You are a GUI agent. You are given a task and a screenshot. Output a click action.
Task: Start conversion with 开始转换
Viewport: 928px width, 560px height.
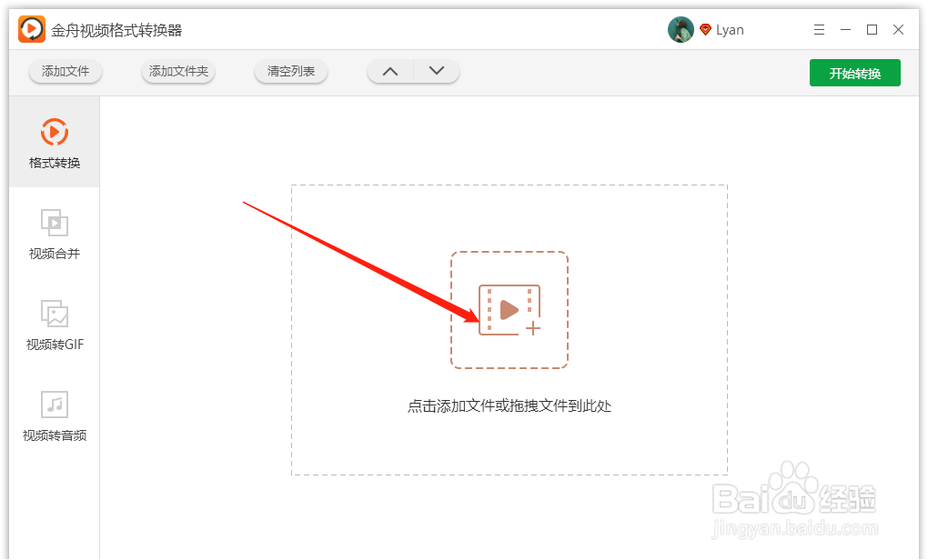(855, 73)
